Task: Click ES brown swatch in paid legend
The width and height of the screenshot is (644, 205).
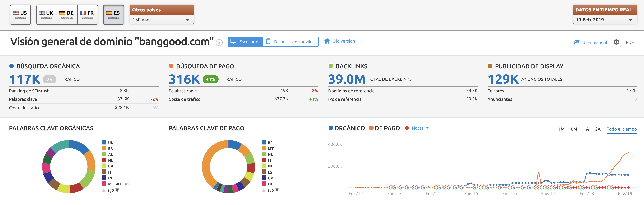Action: [x=264, y=172]
